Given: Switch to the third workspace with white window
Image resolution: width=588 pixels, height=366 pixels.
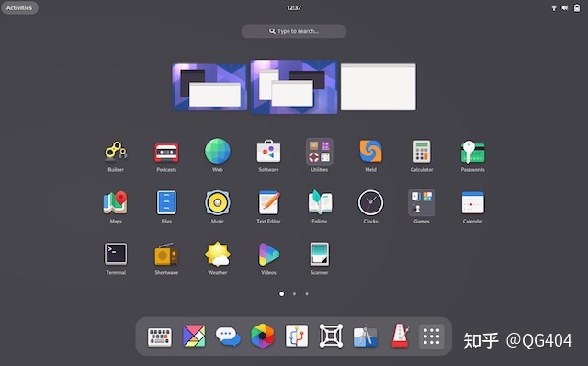Looking at the screenshot, I should coord(379,87).
